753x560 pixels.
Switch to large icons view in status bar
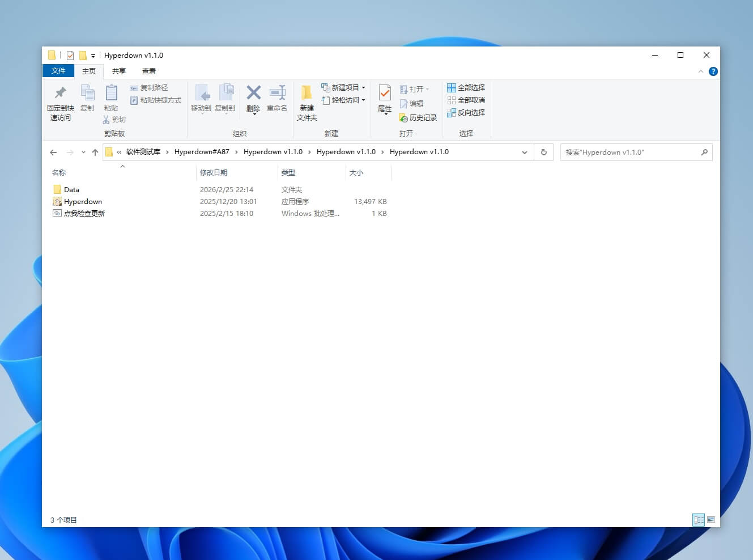711,520
